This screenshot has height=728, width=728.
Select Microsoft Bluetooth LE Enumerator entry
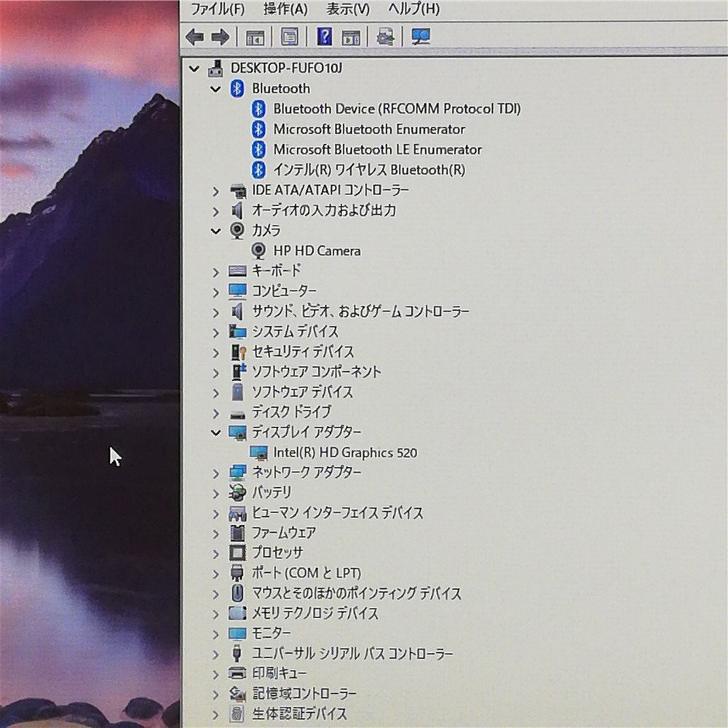click(377, 149)
